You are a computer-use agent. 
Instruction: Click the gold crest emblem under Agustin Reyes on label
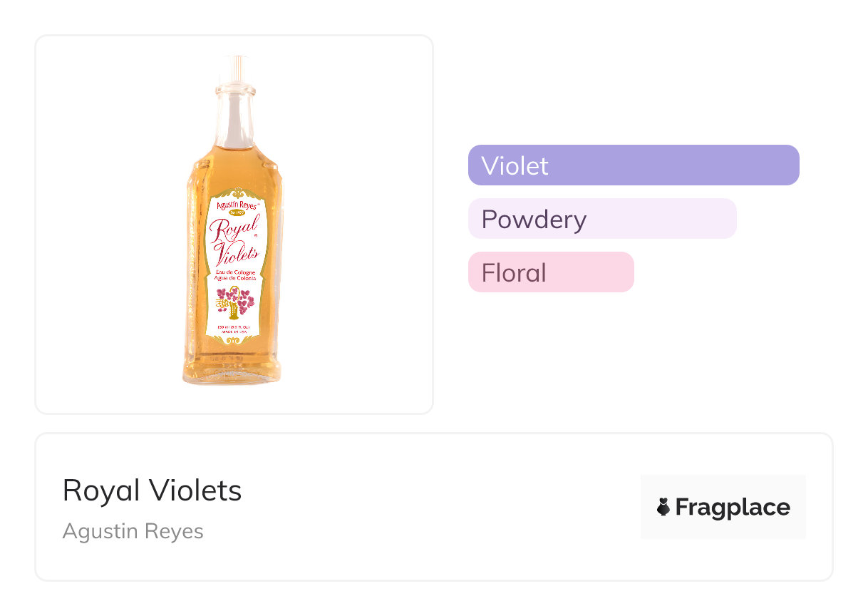(x=235, y=212)
